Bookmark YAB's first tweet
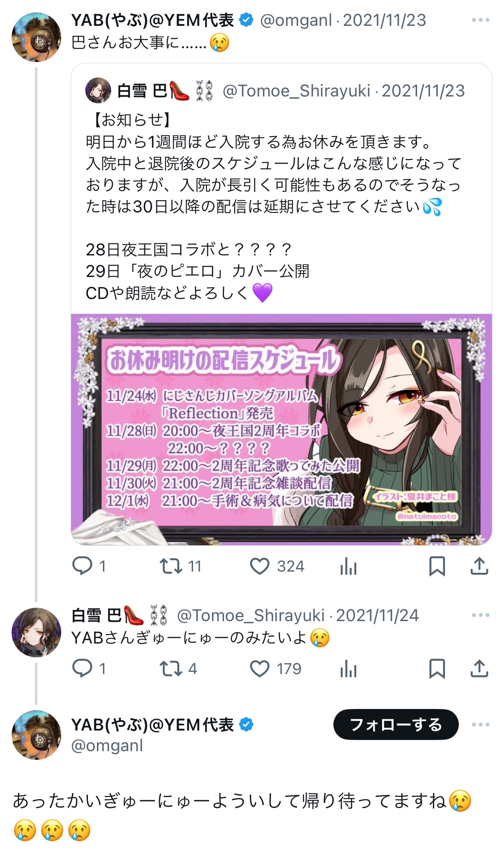The width and height of the screenshot is (504, 855). pyautogui.click(x=437, y=566)
